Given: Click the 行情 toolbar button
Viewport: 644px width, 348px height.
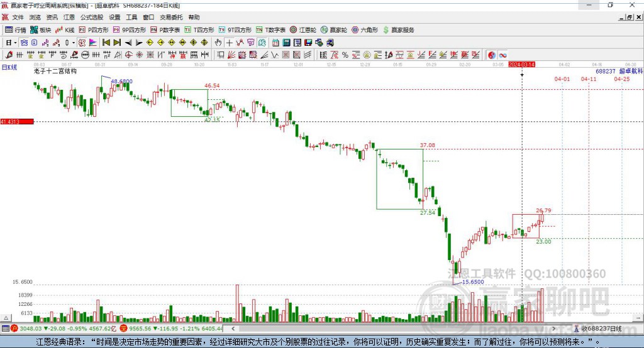Looking at the screenshot, I should (15, 30).
